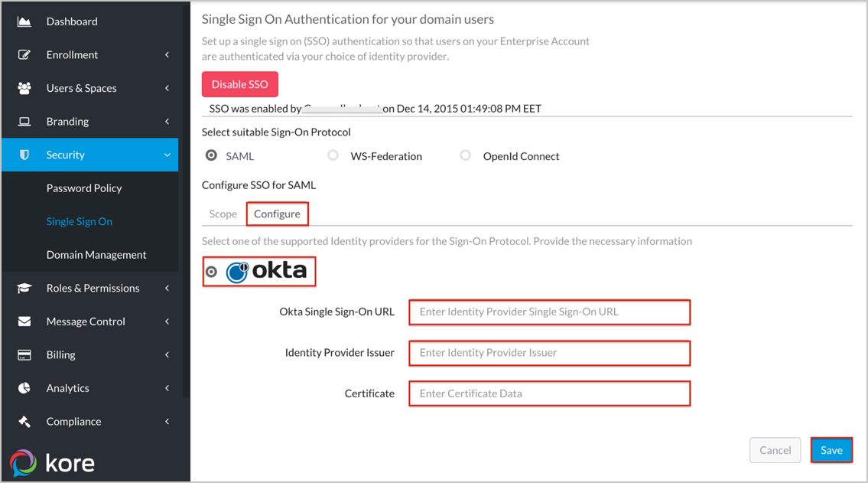The image size is (868, 483).
Task: Expand the Enrollment chevron arrow
Action: click(167, 55)
